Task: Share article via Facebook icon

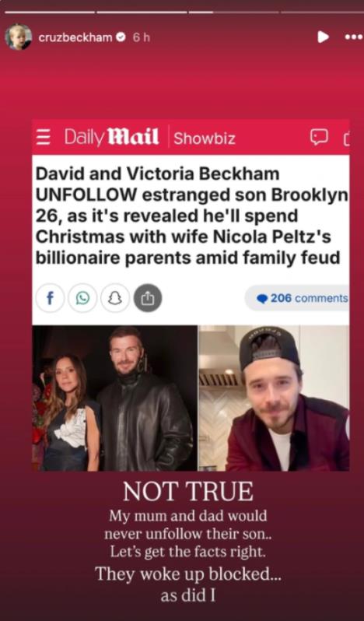Action: (x=50, y=298)
